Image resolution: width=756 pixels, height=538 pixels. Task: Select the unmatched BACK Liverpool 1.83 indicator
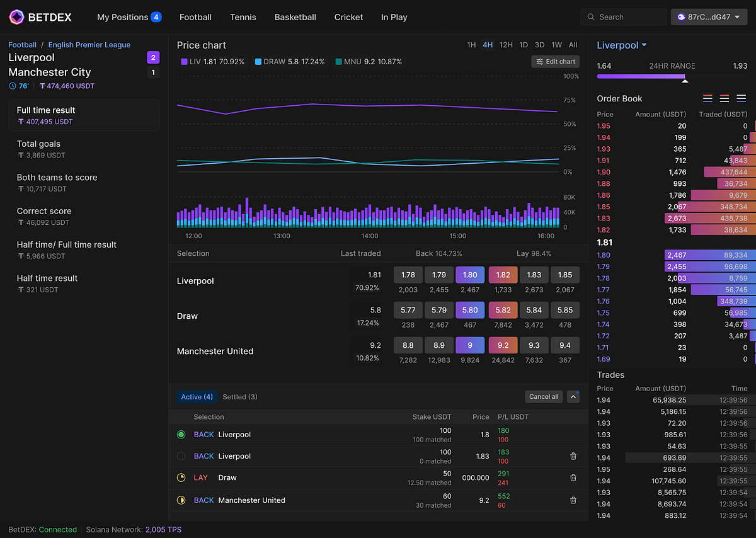click(x=181, y=456)
